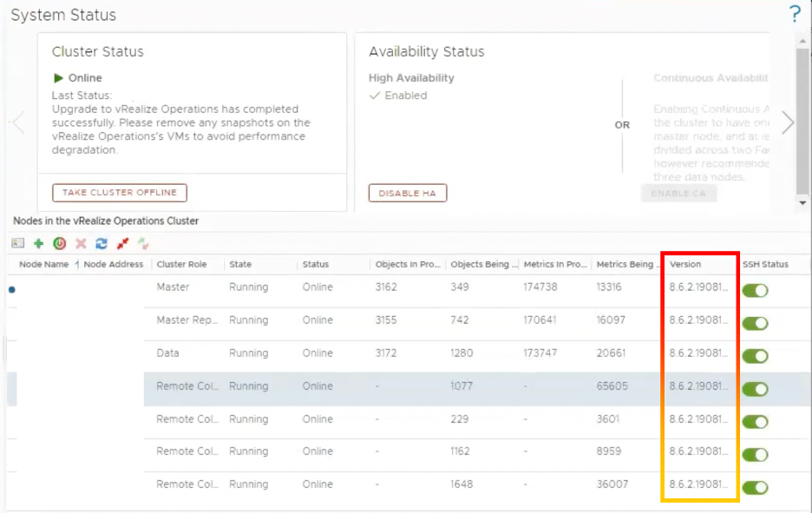Click the node details card icon
The image size is (812, 514).
(x=18, y=244)
